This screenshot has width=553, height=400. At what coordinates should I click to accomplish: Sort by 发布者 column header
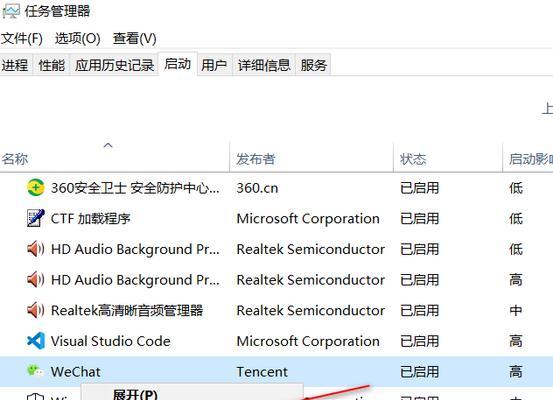point(256,159)
